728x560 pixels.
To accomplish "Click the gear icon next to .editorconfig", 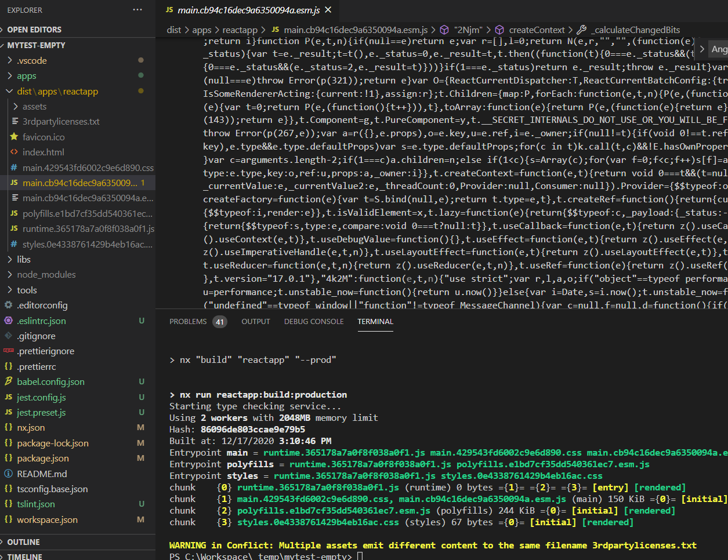I will [8, 306].
